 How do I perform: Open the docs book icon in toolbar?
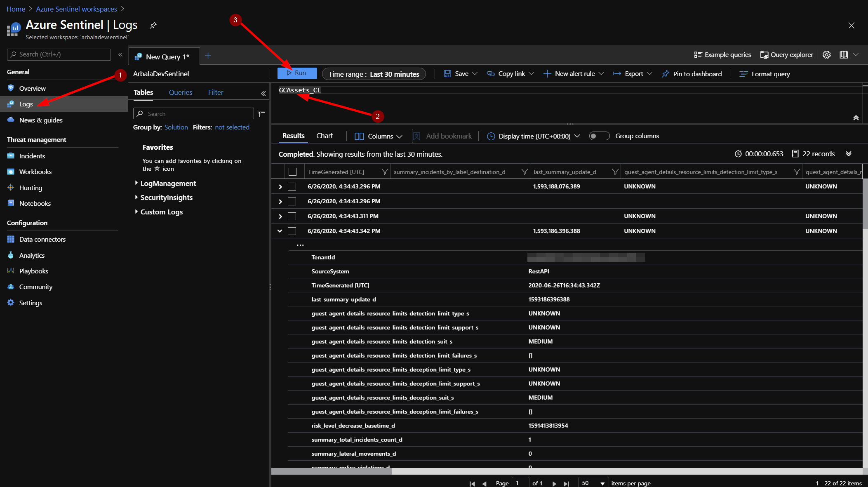tap(844, 54)
